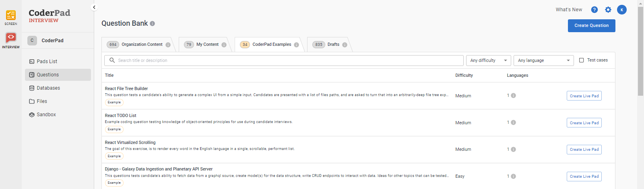
Task: Open the user avatar K menu
Action: (x=621, y=10)
